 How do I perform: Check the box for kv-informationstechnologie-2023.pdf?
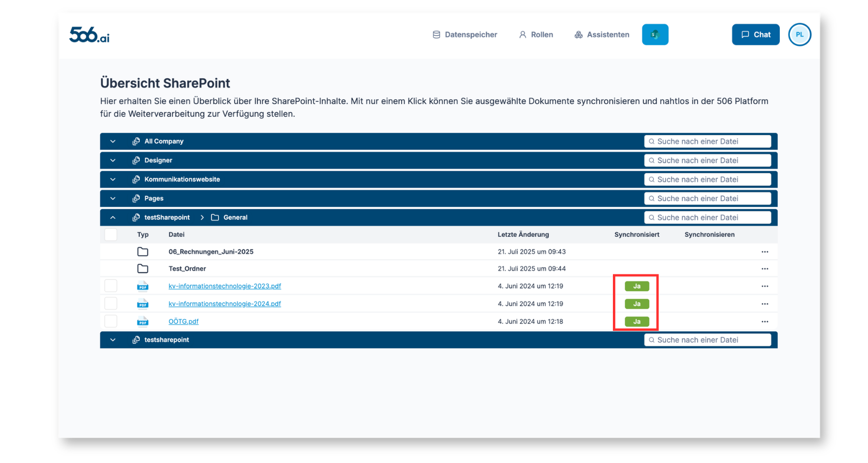tap(111, 286)
